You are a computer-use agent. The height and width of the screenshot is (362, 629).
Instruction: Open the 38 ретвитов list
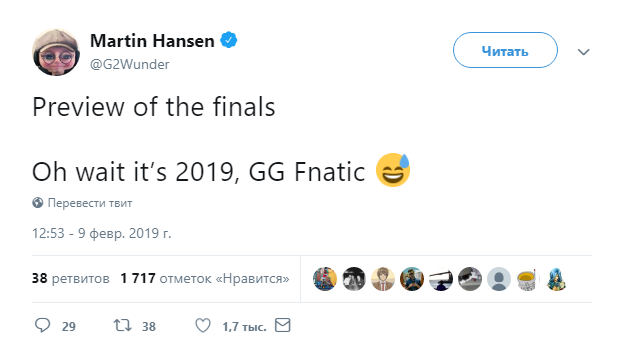click(71, 278)
